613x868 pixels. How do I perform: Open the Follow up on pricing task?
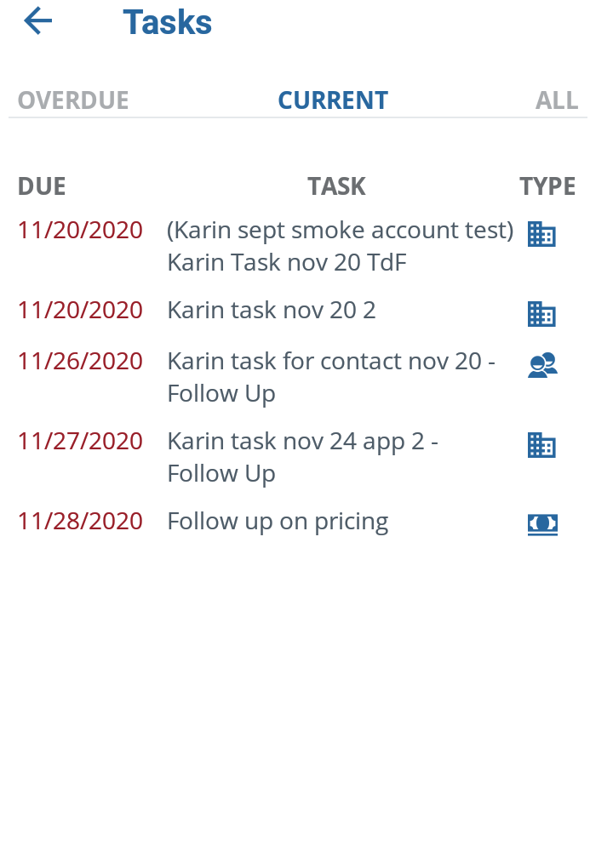coord(278,522)
